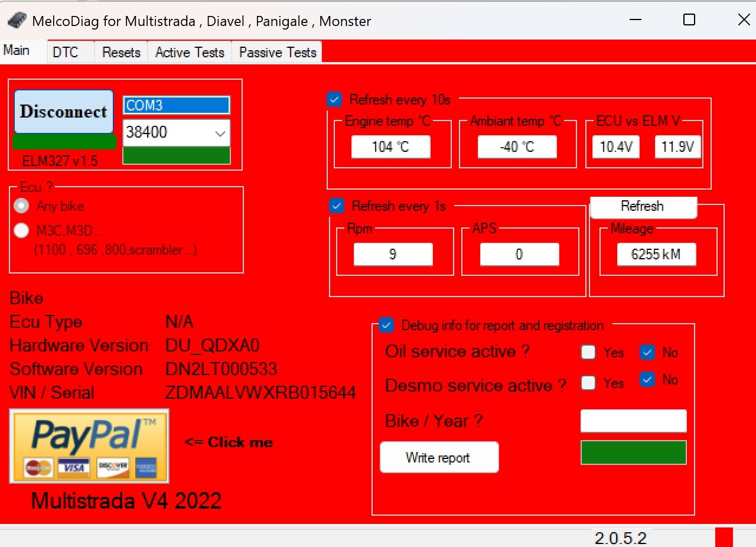Click the mileage Refresh button
756x547 pixels.
pos(643,206)
